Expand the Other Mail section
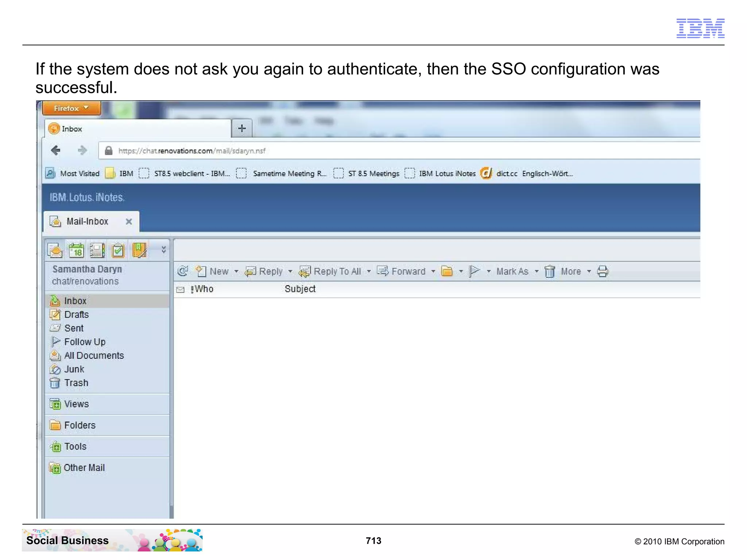The height and width of the screenshot is (560, 747). coord(107,467)
